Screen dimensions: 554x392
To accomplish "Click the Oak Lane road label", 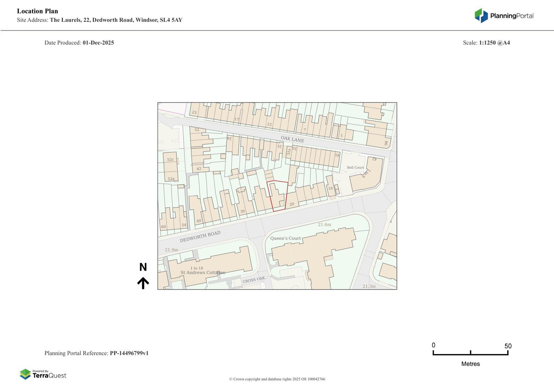I will pos(292,139).
